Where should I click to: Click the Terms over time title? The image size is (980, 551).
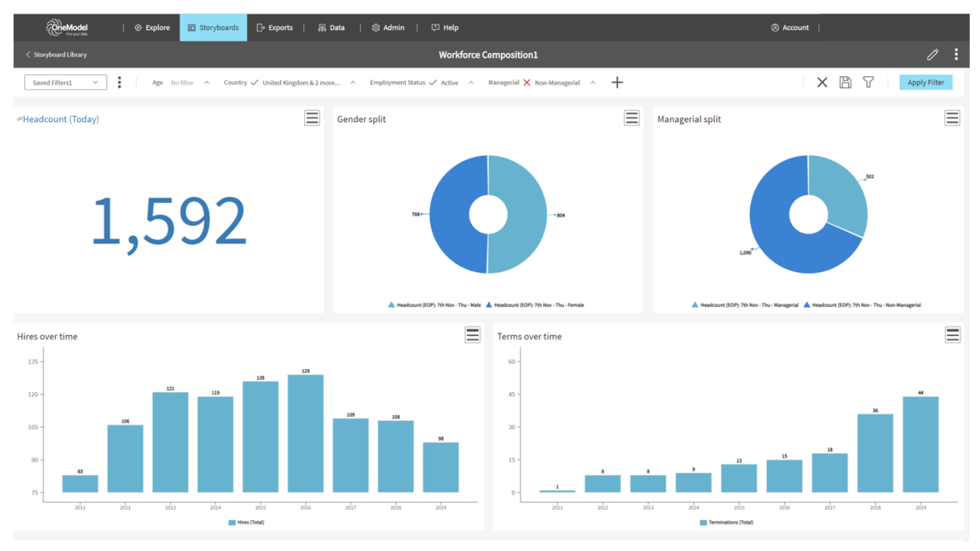(529, 337)
